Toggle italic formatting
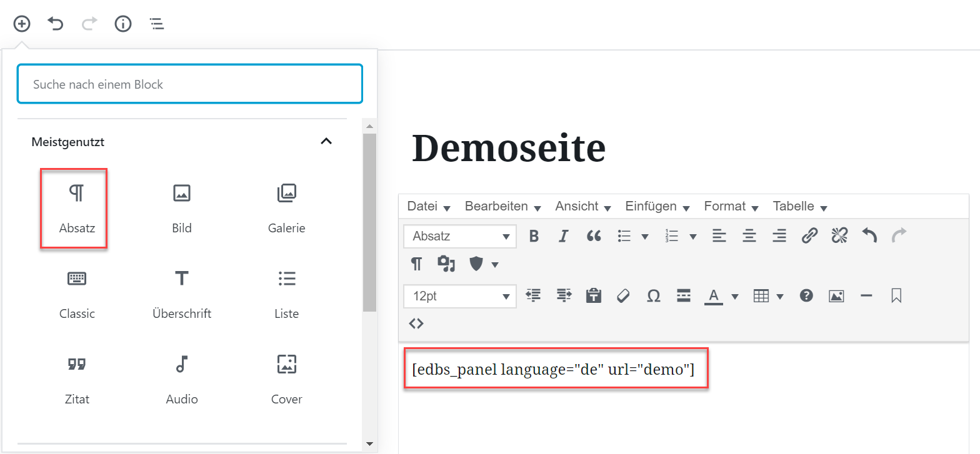The height and width of the screenshot is (454, 980). pyautogui.click(x=563, y=236)
